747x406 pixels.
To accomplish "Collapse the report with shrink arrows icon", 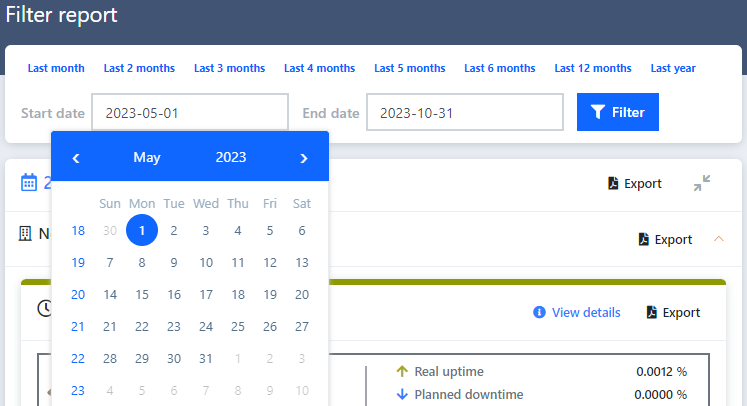I will pos(702,183).
